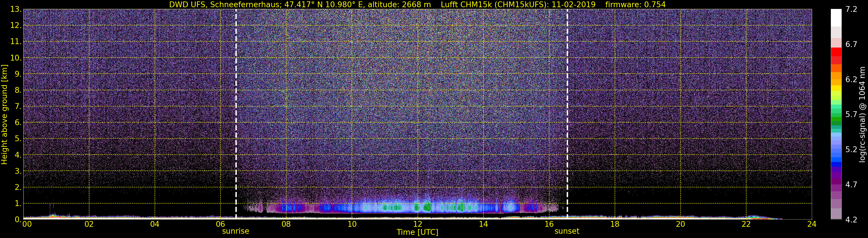Click the y-axis height tick label 1.
The image size is (868, 238).
point(18,204)
